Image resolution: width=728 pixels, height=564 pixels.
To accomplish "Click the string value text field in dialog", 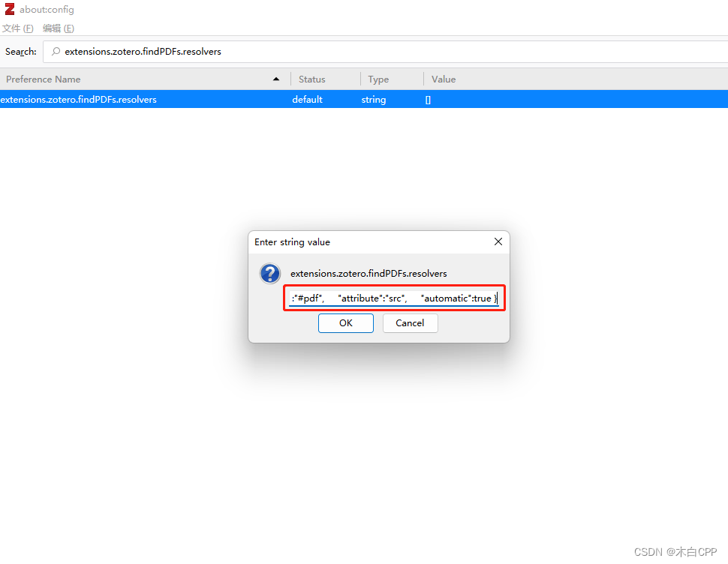I will pyautogui.click(x=394, y=298).
